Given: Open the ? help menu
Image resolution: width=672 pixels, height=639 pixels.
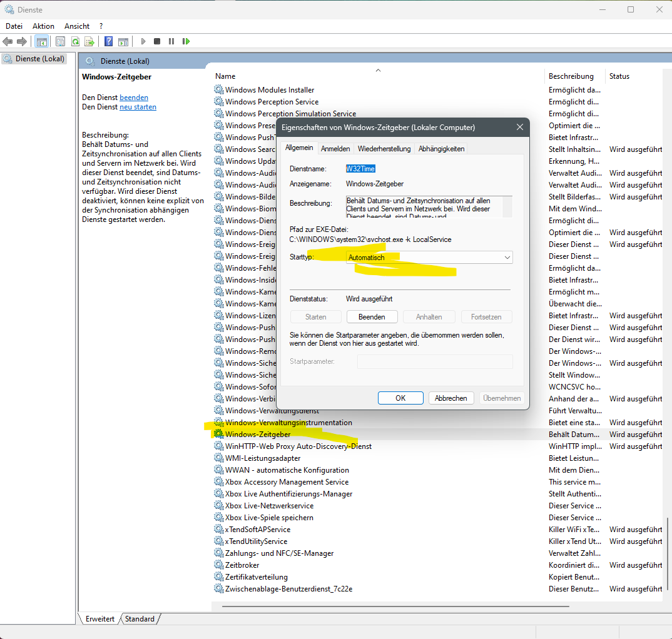Looking at the screenshot, I should click(x=101, y=26).
